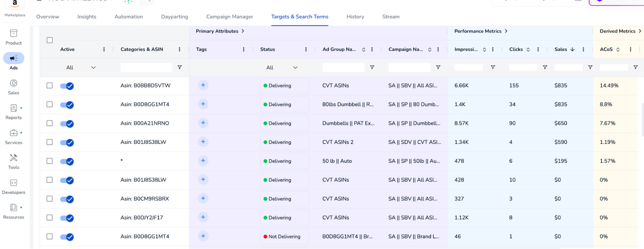The image size is (644, 249).
Task: Add tag to B00A21NRNO row
Action: pyautogui.click(x=203, y=123)
